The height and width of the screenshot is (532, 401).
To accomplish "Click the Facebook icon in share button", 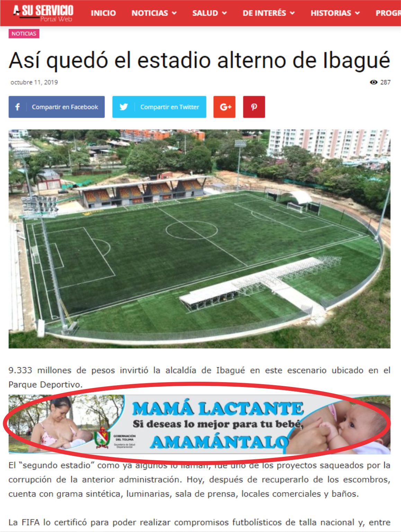I will (18, 107).
